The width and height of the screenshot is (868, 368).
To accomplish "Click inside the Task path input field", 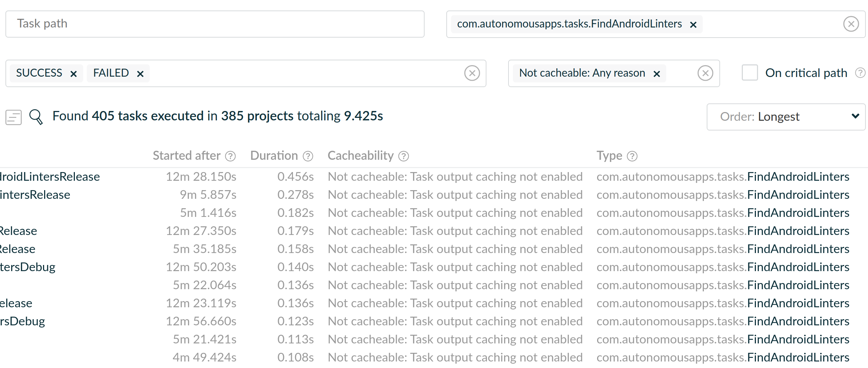I will point(214,24).
